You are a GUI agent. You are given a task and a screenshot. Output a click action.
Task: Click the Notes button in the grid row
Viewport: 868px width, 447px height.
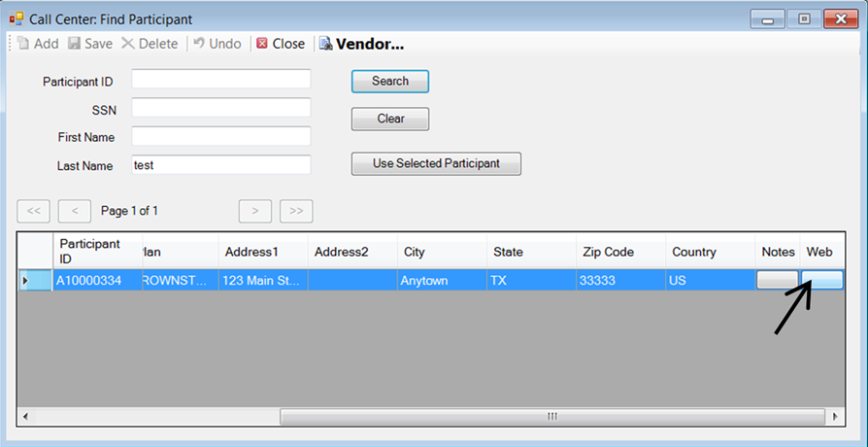(776, 280)
